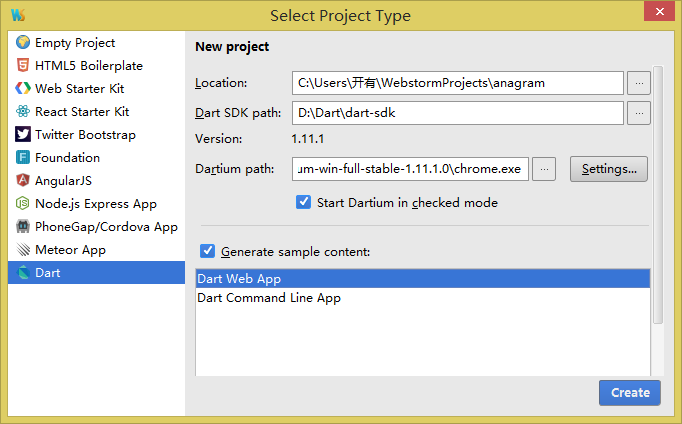Focus the Dartium path field
Screen dimensions: 682x424
[411, 169]
